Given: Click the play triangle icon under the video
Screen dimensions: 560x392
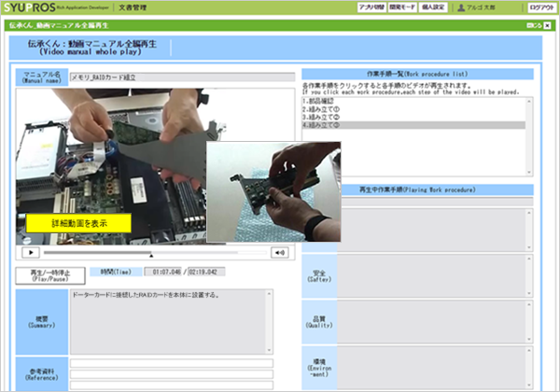Looking at the screenshot, I should 31,252.
